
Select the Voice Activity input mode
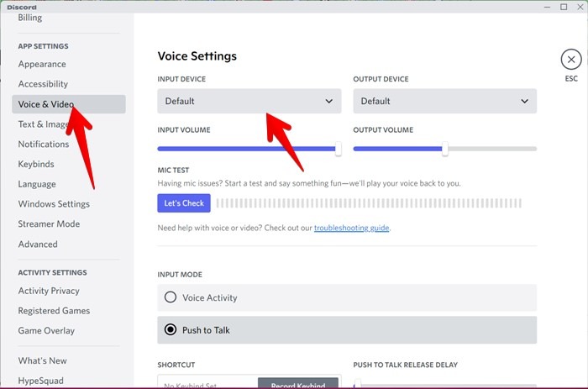click(x=347, y=297)
